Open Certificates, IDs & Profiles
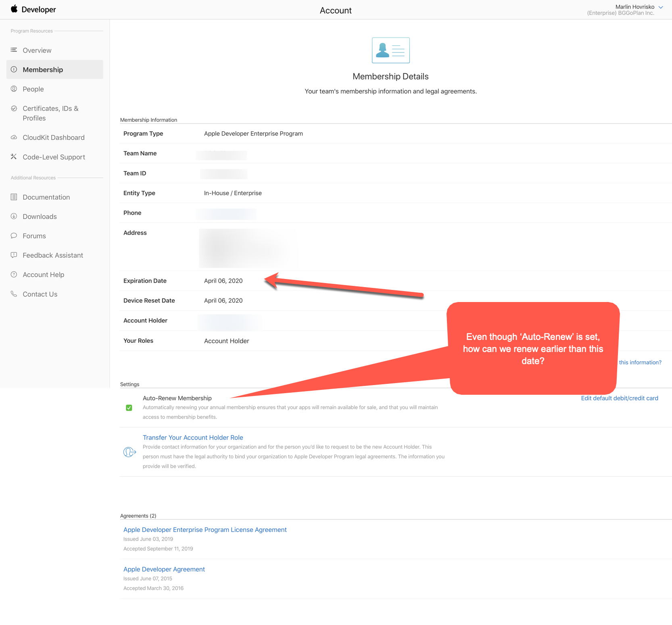 (50, 113)
